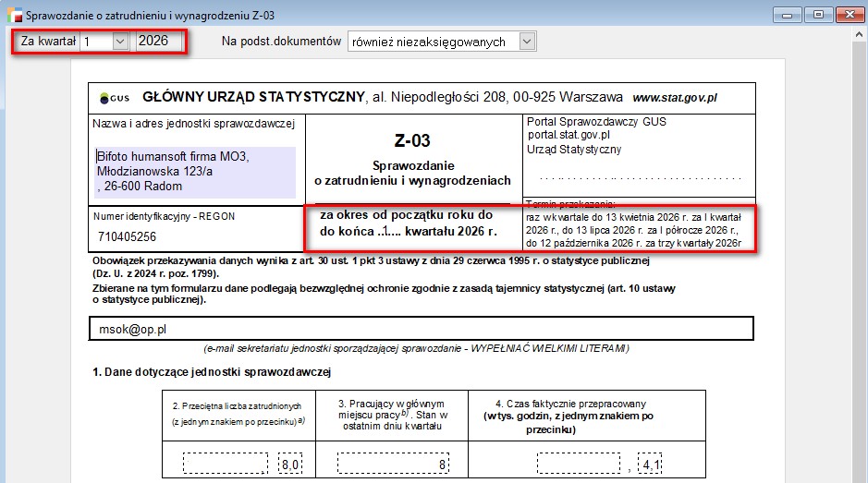The width and height of the screenshot is (868, 483).
Task: Maximize the Z-03 report window
Action: pyautogui.click(x=818, y=15)
